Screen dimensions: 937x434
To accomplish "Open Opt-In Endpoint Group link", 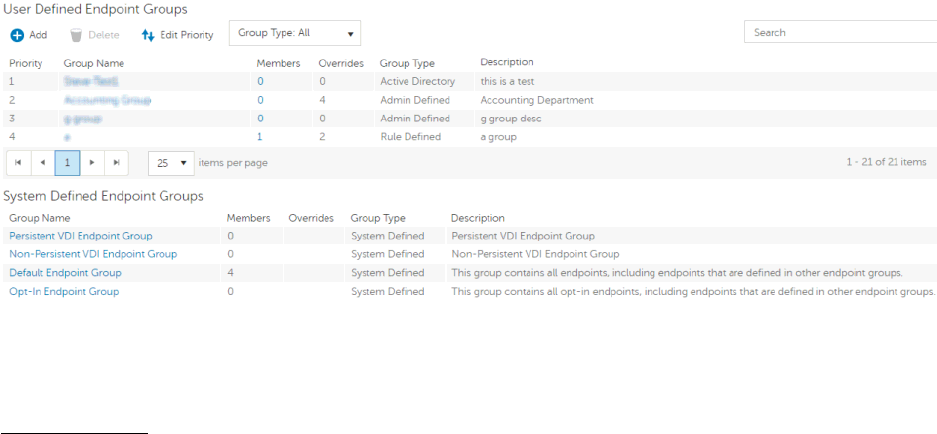I will tap(64, 291).
